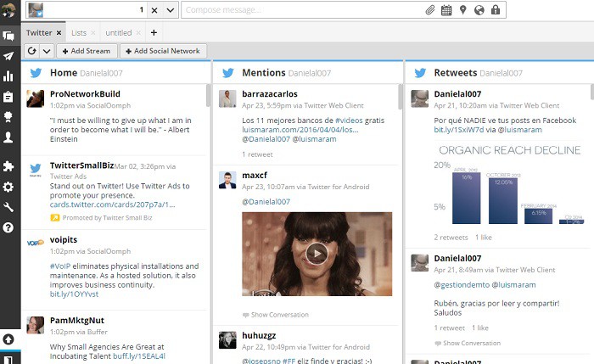Click the @luismaram mention in the Facebook post tweet
Image resolution: width=594 pixels, height=364 pixels.
click(x=519, y=130)
